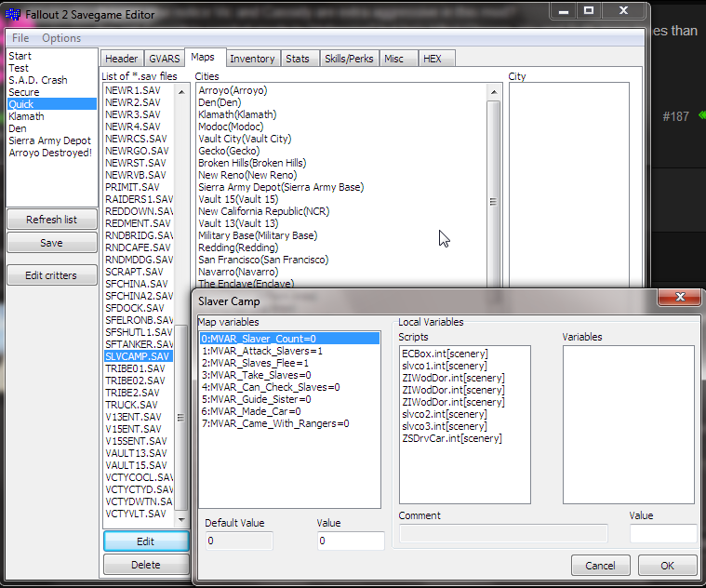Select PRIMIT.SAV in file list
706x588 pixels.
tap(139, 187)
